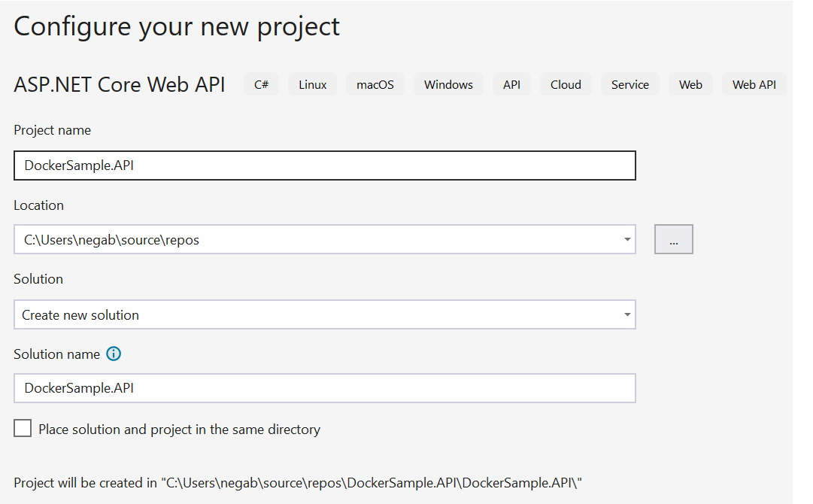Click the Linux tag
The image size is (813, 504).
tap(313, 84)
